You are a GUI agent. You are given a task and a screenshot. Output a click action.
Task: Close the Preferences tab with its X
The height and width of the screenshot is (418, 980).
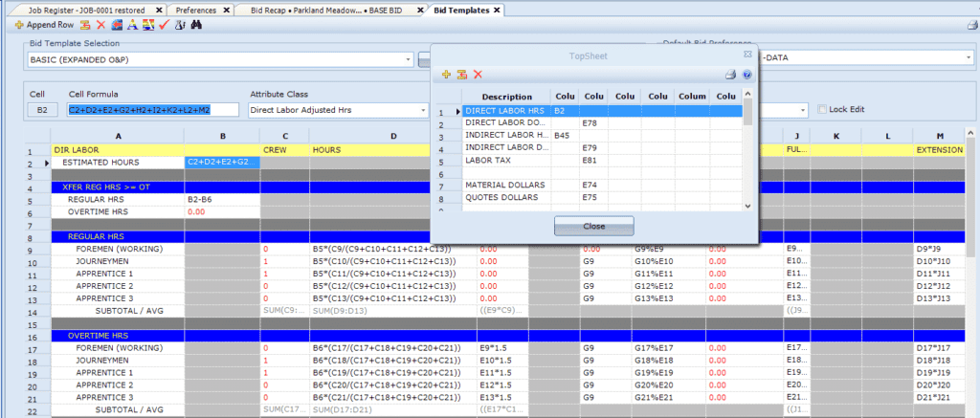coord(226,11)
